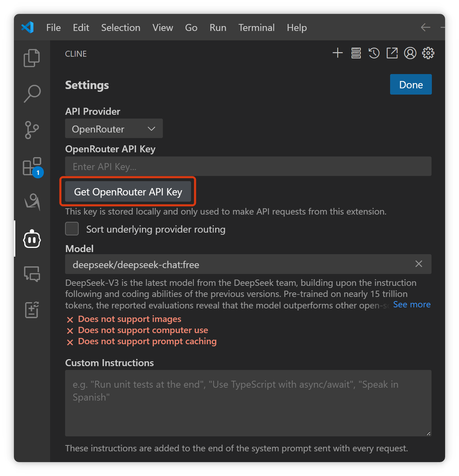The image size is (459, 476).
Task: Expand the API Provider OpenRouter dropdown
Action: pyautogui.click(x=114, y=129)
